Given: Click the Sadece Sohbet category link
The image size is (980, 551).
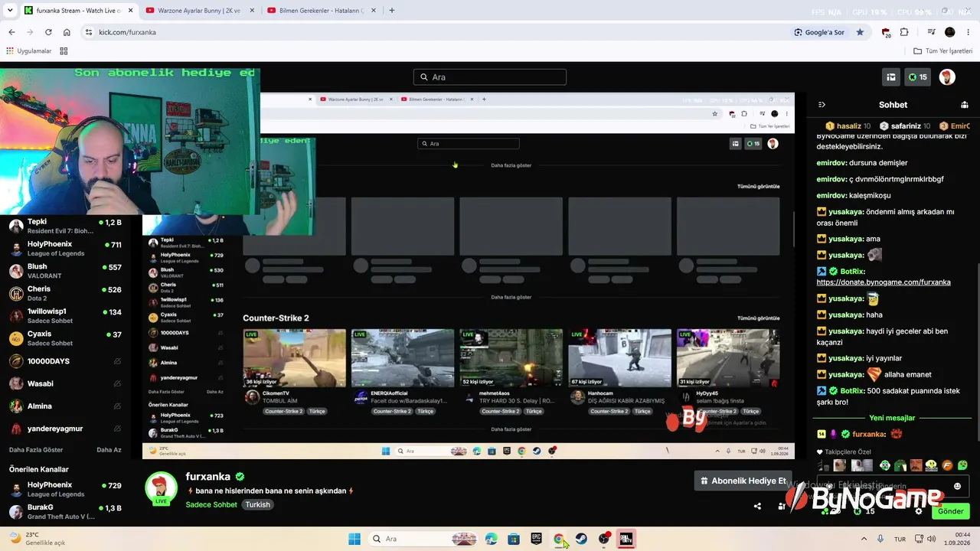Looking at the screenshot, I should (211, 505).
